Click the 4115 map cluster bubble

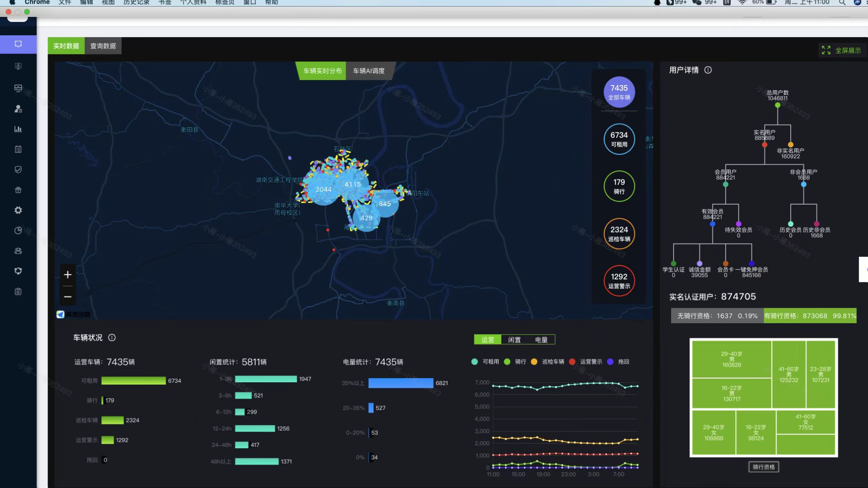click(x=353, y=184)
